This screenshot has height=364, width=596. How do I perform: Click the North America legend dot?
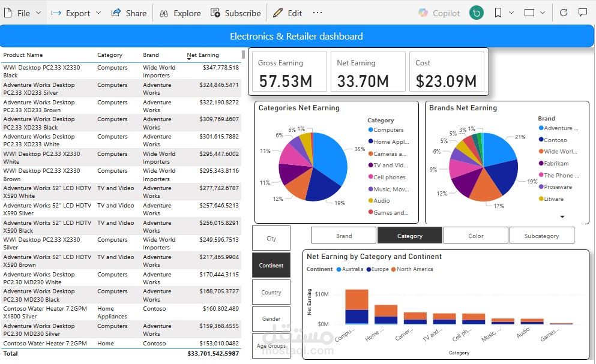click(393, 269)
